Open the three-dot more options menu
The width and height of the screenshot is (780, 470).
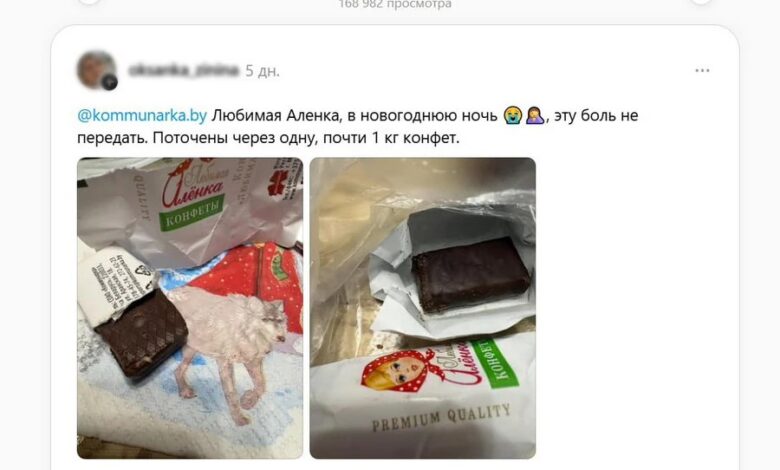point(702,71)
